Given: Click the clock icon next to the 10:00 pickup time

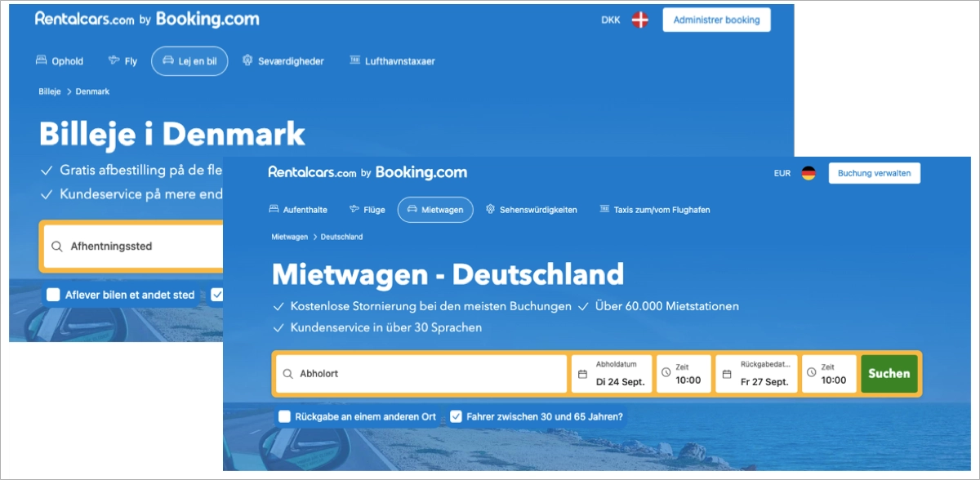Looking at the screenshot, I should tap(666, 372).
